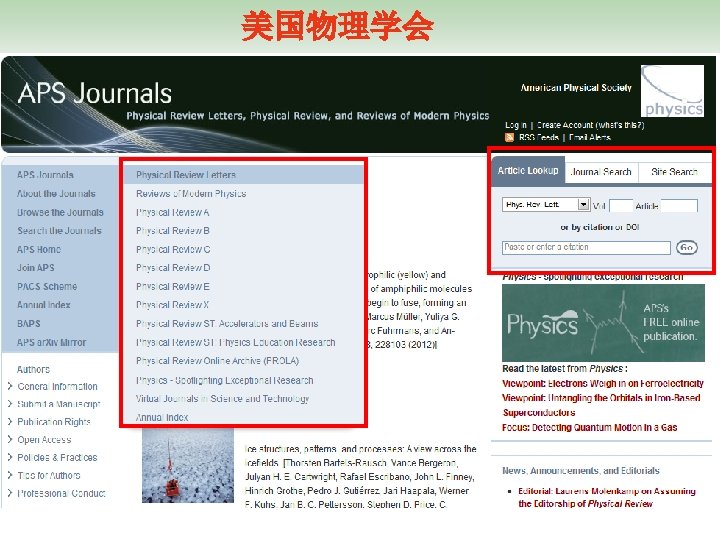Open the Email Alerts link

590,138
